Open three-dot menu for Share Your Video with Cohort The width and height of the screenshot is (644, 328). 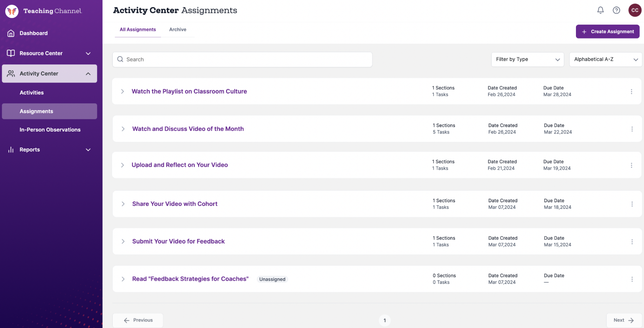click(x=632, y=204)
